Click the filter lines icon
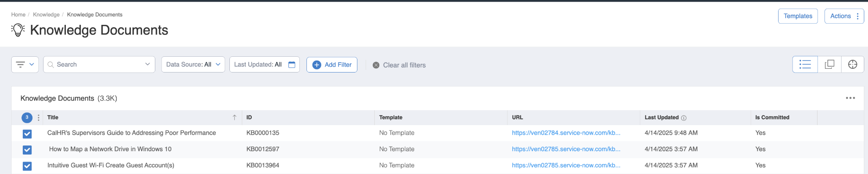The image size is (868, 174). [20, 64]
